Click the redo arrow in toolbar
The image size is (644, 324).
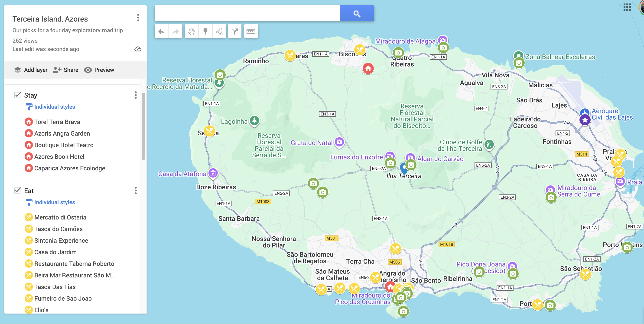pyautogui.click(x=175, y=32)
